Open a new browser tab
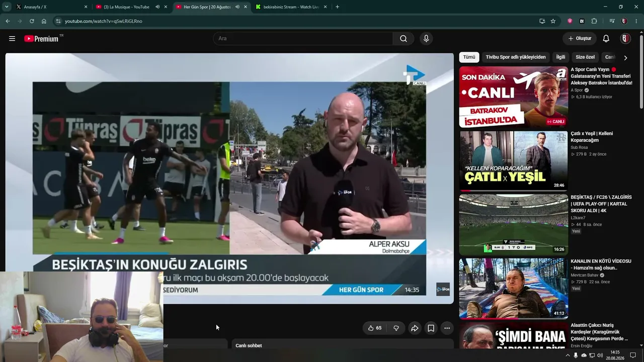Viewport: 644px width, 362px height. pyautogui.click(x=337, y=7)
